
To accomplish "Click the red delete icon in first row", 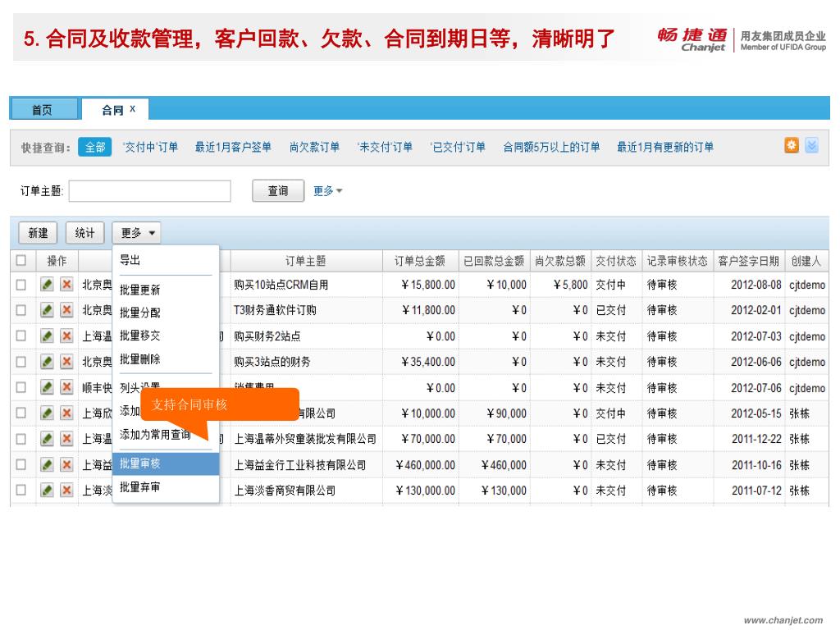I will 66,285.
